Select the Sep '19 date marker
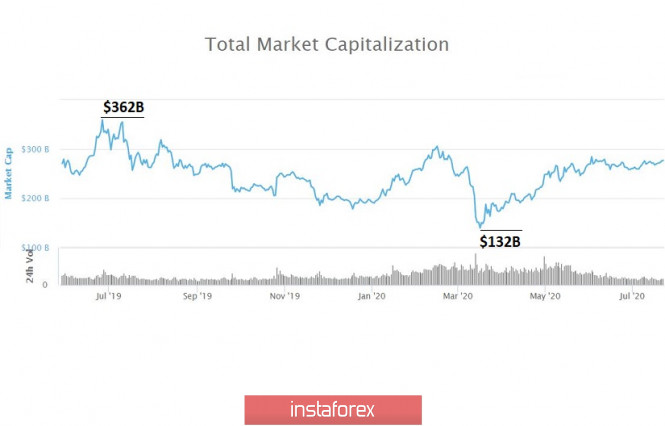Image resolution: width=665 pixels, height=426 pixels. (x=198, y=297)
